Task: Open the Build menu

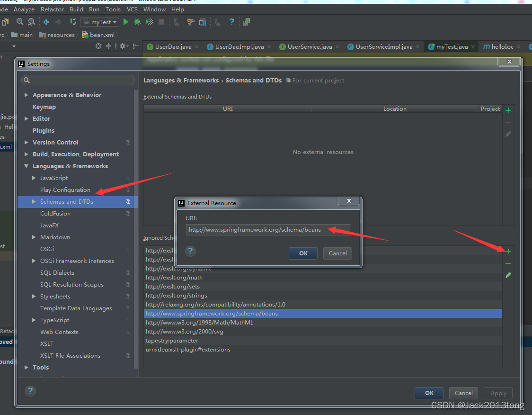Action: tap(76, 9)
